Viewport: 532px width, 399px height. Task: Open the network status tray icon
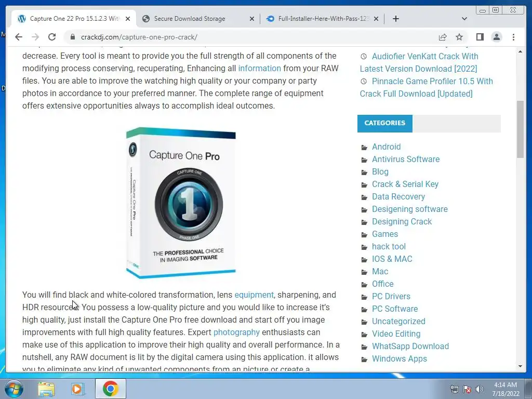(454, 389)
